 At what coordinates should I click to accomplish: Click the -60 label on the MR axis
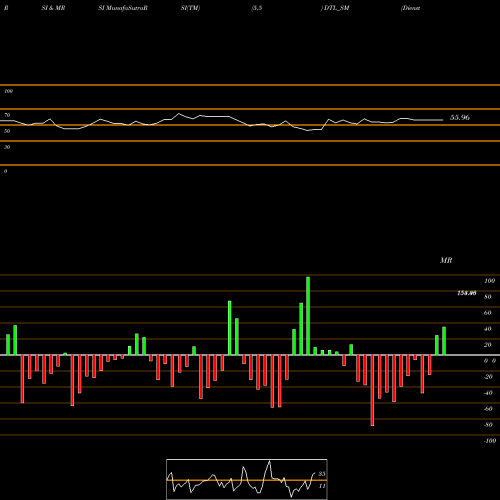(x=488, y=409)
